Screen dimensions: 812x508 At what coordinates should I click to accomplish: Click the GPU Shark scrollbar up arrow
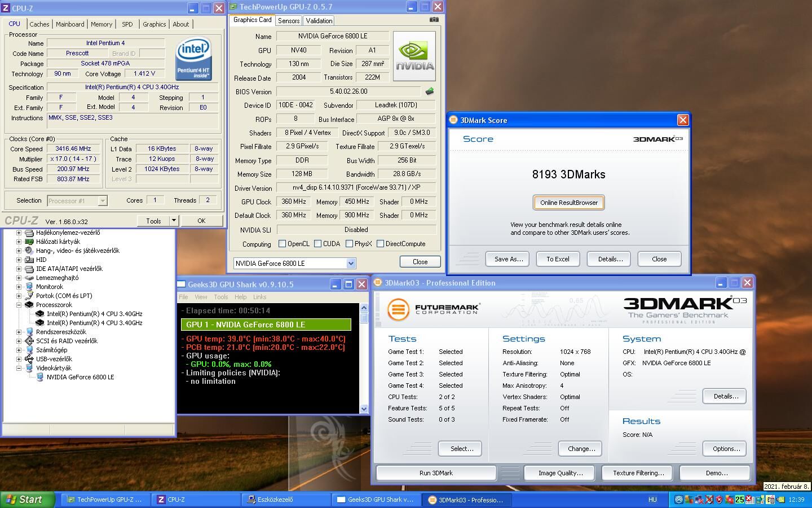pos(364,308)
